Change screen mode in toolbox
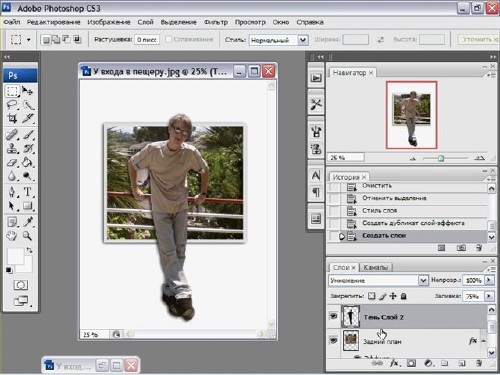500x375 pixels. click(x=21, y=301)
